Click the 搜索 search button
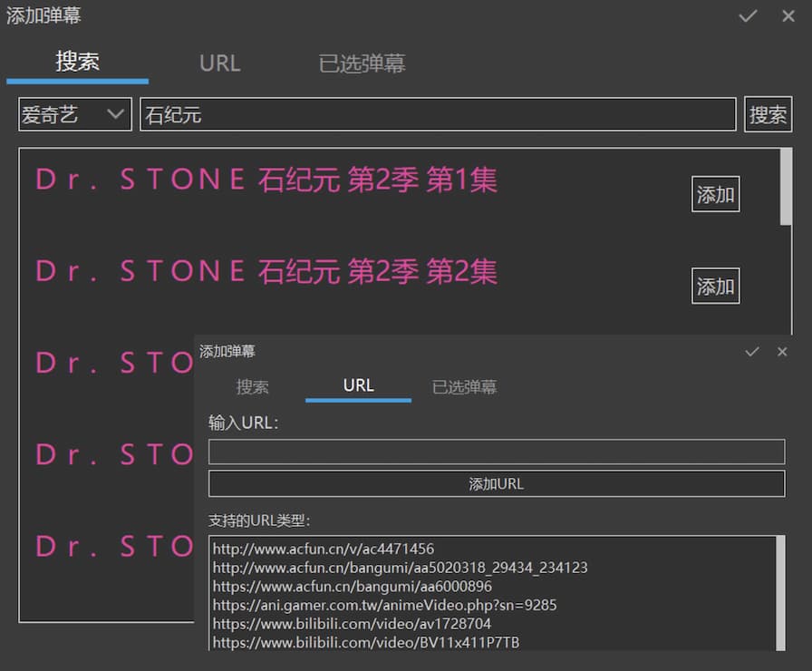Image resolution: width=812 pixels, height=671 pixels. (x=768, y=113)
